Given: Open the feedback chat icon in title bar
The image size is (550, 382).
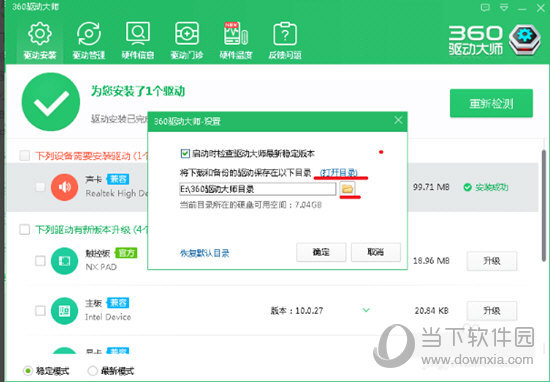Looking at the screenshot, I should tap(485, 8).
